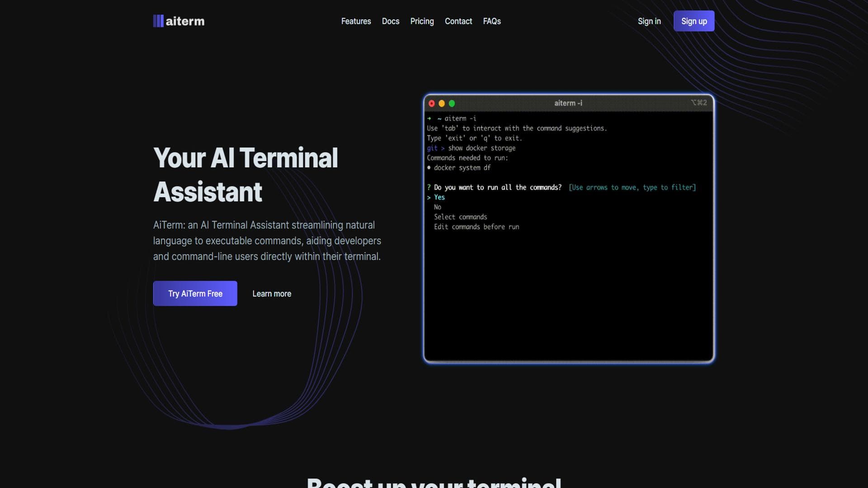Click the red close dot in terminal
The height and width of the screenshot is (488, 868).
[432, 103]
